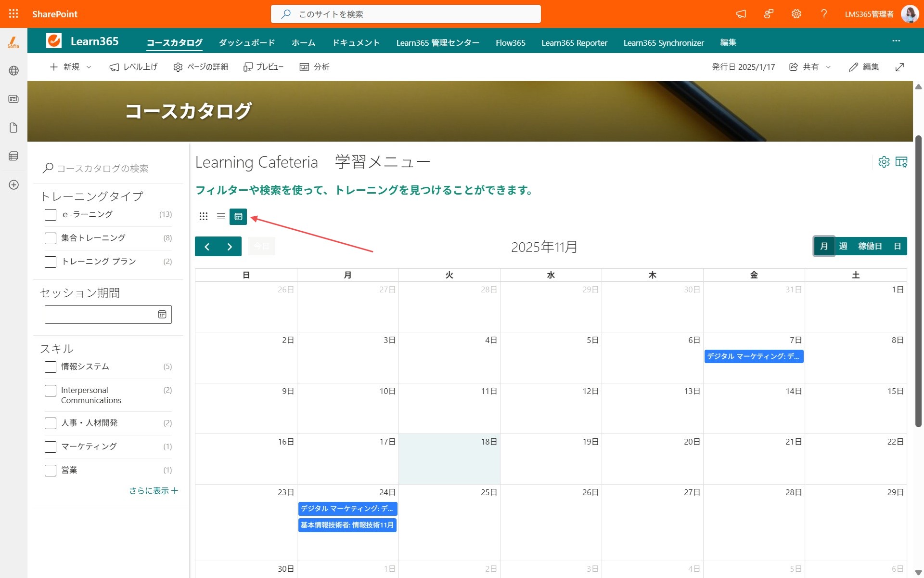The image size is (924, 578).
Task: Open the files icon in left rail
Action: click(x=13, y=128)
